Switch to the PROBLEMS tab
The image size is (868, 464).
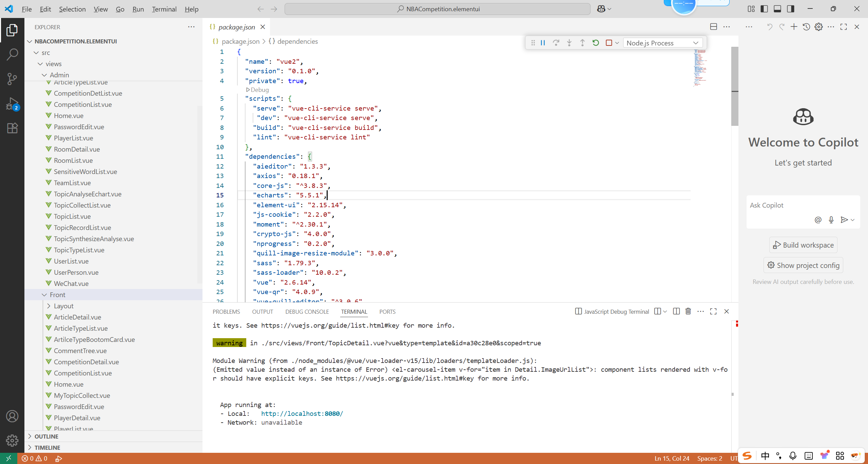(x=226, y=312)
